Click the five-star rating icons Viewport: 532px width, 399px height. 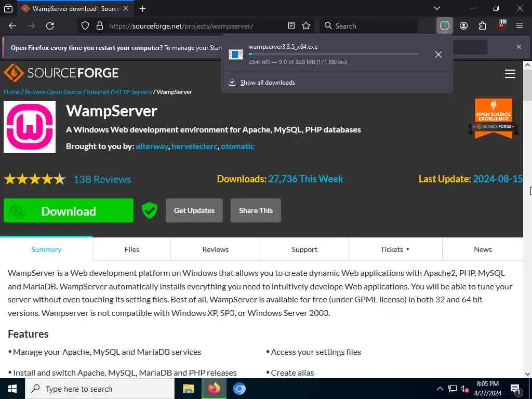pos(35,179)
